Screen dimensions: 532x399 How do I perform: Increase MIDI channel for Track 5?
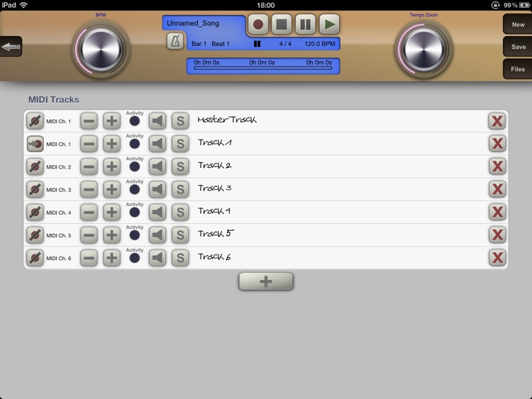tap(111, 235)
